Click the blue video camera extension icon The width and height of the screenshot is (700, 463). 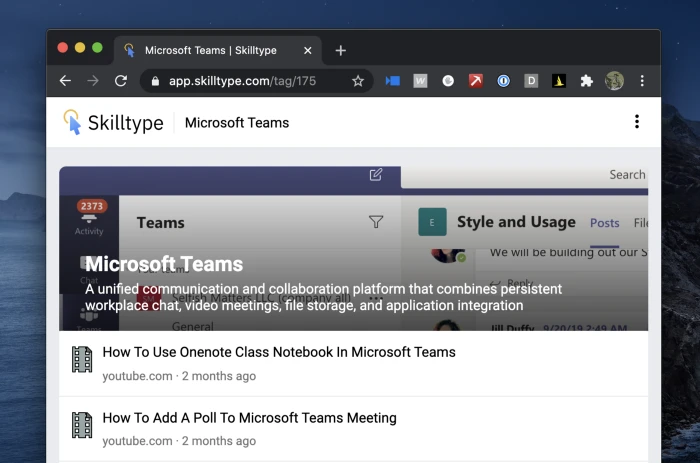coord(393,81)
